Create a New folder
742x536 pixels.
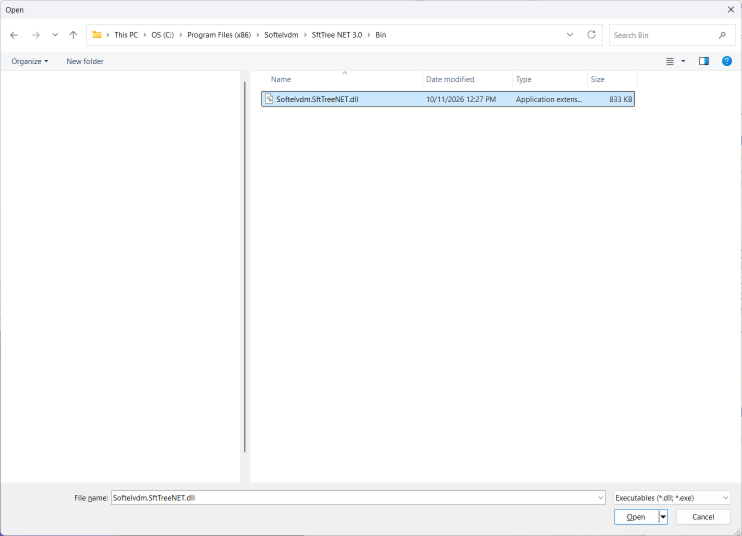[85, 61]
